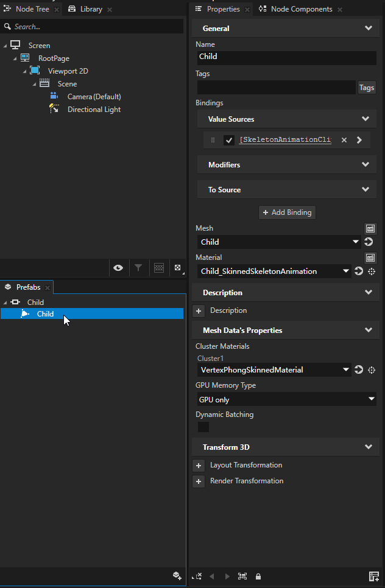The image size is (385, 588).
Task: Add Layout Transformation property
Action: pos(199,466)
